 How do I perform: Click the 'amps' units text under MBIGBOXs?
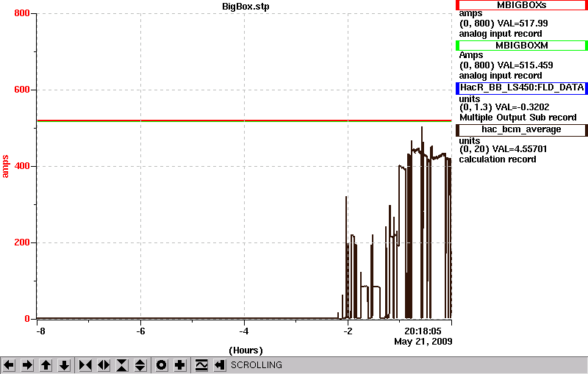tap(470, 13)
